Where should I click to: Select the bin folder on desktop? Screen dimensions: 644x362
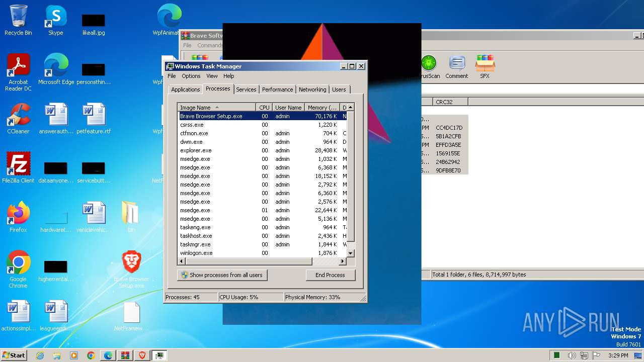click(131, 217)
